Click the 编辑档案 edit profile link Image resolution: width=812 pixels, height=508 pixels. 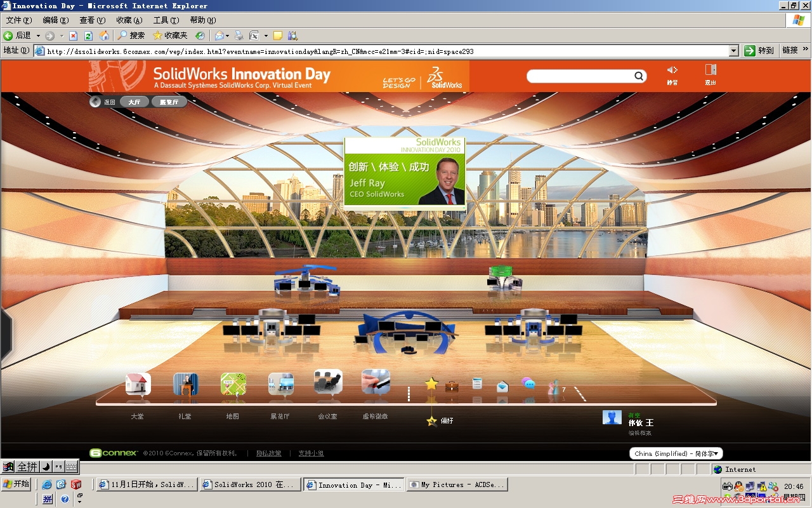[x=640, y=433]
